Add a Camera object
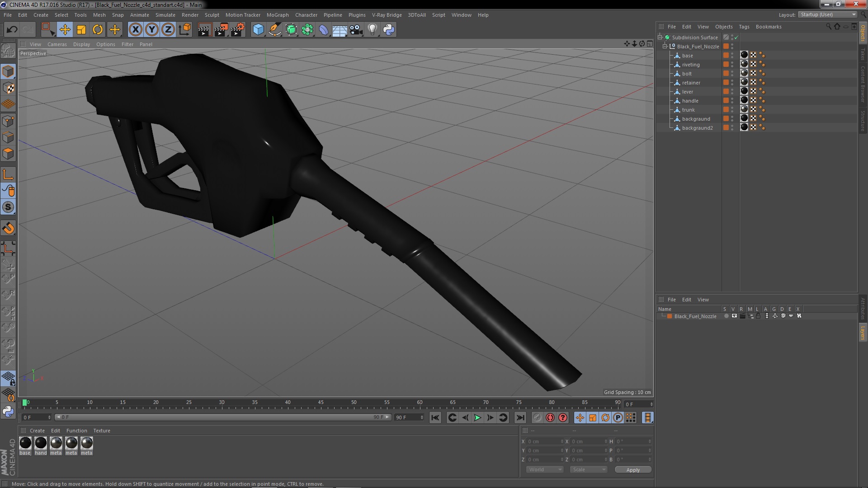Image resolution: width=868 pixels, height=488 pixels. pyautogui.click(x=356, y=30)
